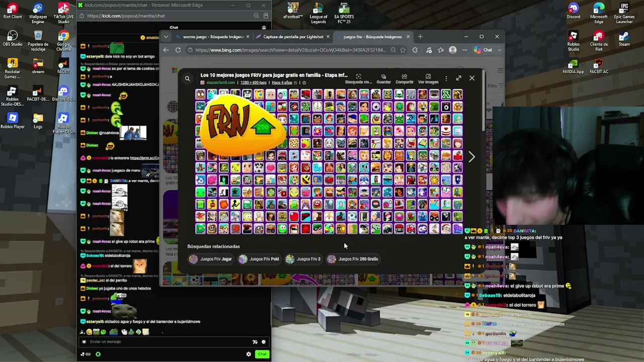Launch Discord from the desktop
The image size is (644, 362).
point(574,11)
